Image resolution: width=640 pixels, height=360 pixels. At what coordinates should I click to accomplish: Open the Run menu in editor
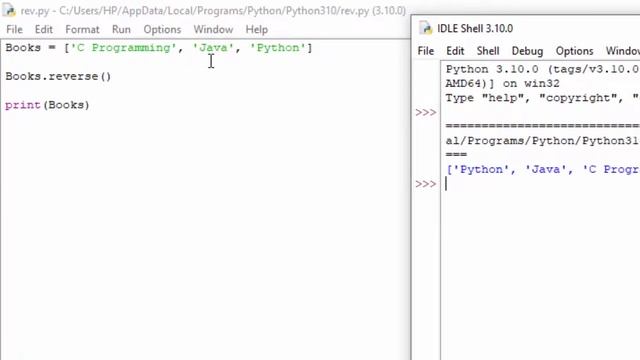[121, 29]
